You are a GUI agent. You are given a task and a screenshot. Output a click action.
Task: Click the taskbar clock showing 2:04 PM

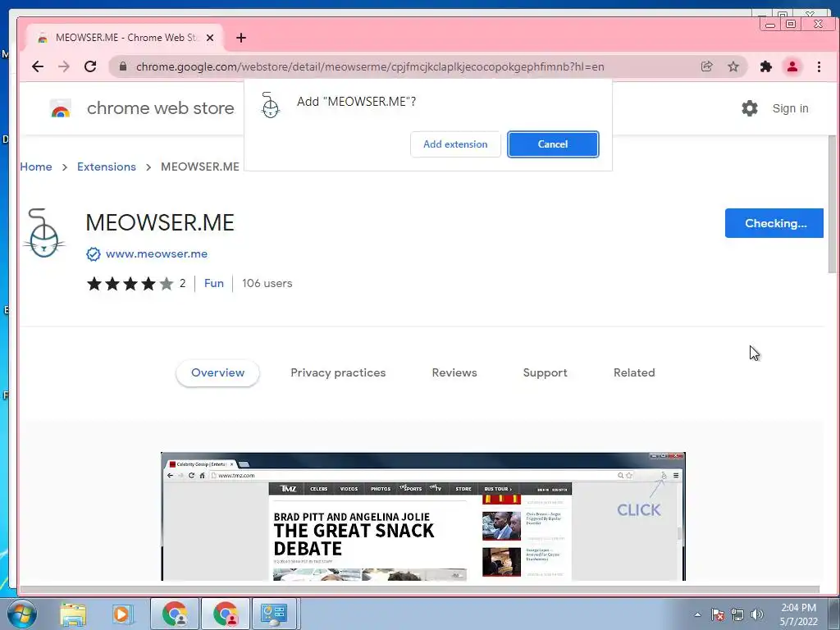point(798,614)
